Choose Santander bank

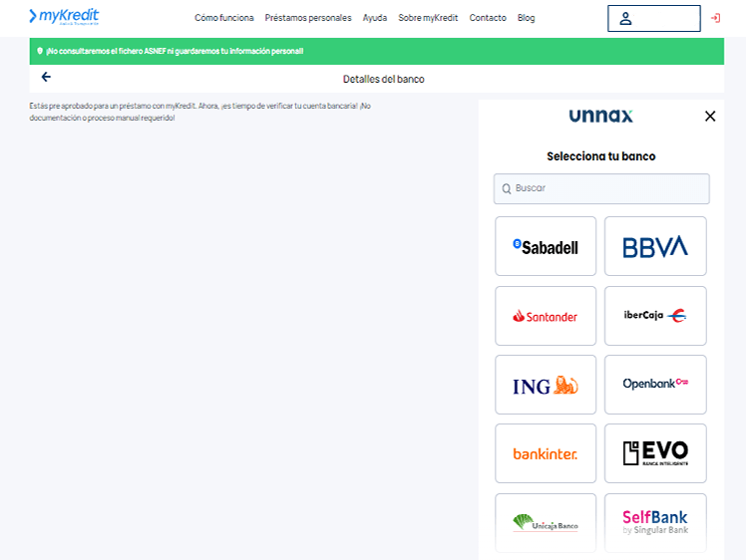point(546,316)
